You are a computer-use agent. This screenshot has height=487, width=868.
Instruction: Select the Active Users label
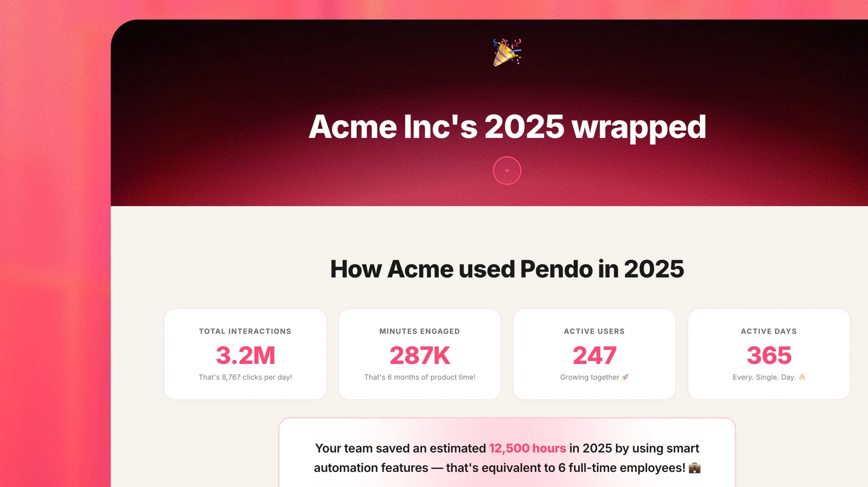point(594,331)
